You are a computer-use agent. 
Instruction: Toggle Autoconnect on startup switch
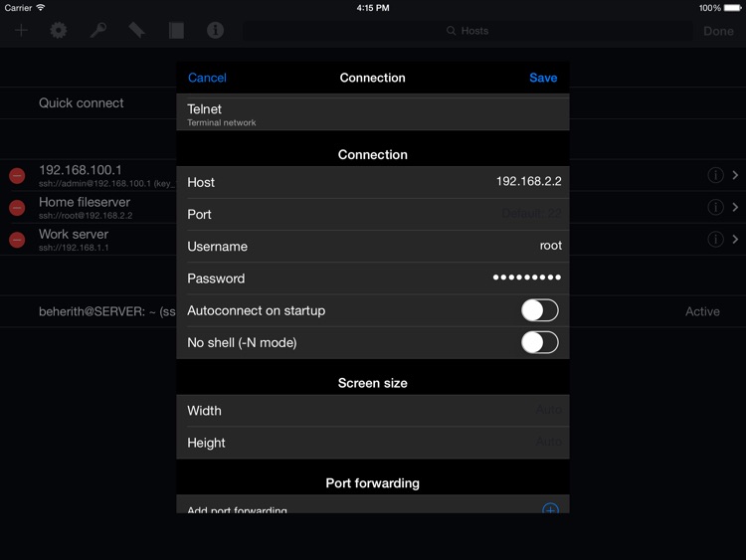click(x=539, y=310)
